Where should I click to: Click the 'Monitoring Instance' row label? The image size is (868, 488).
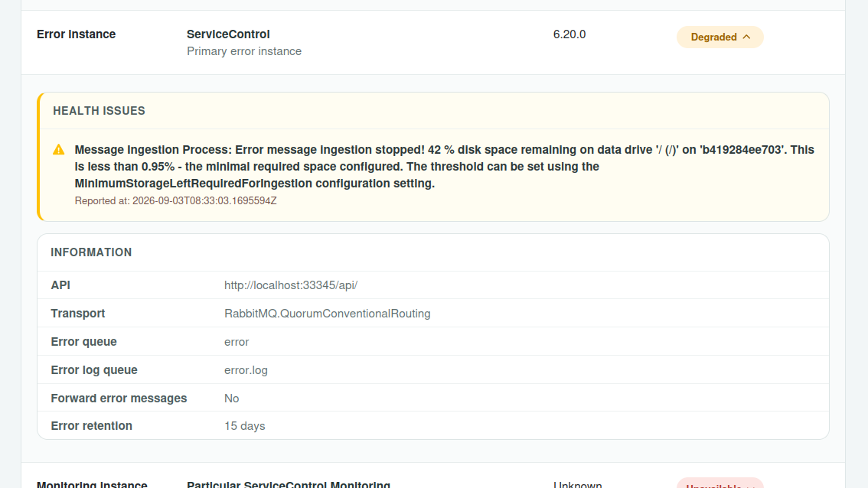coord(92,484)
